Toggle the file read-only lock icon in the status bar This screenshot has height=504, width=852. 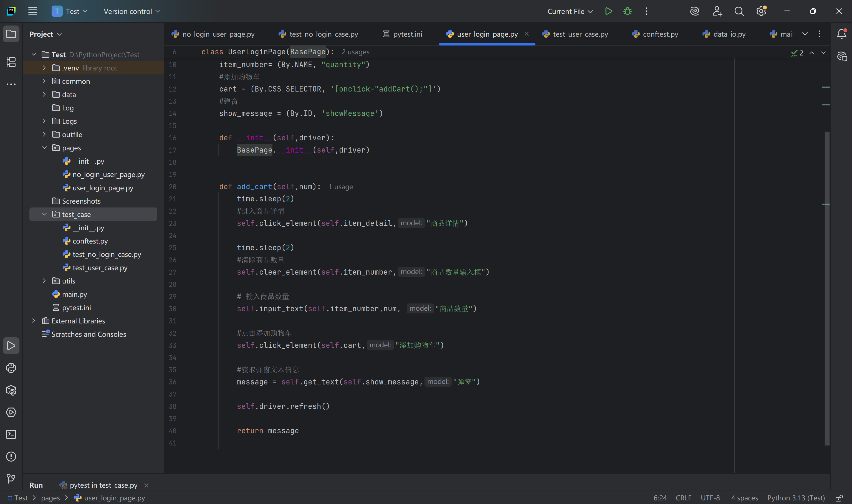(839, 498)
